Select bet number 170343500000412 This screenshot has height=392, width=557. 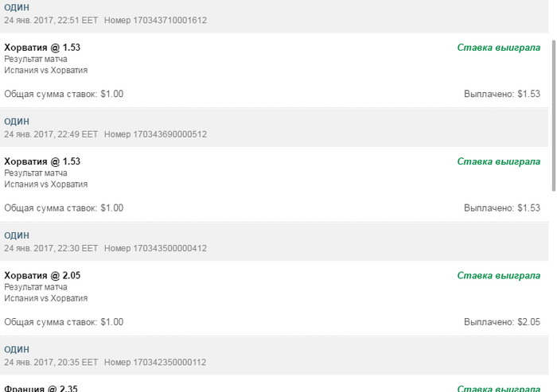(155, 248)
